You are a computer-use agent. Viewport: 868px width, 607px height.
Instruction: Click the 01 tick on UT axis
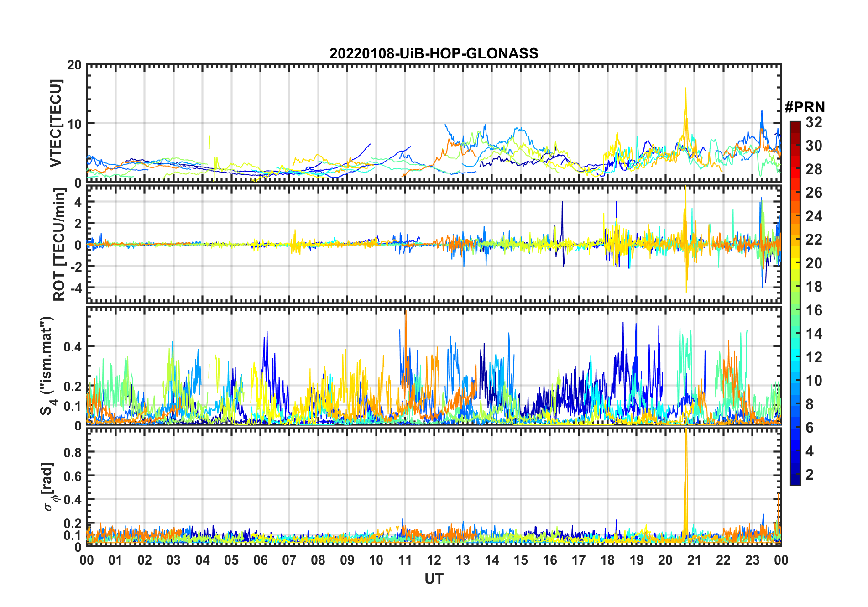tap(115, 560)
